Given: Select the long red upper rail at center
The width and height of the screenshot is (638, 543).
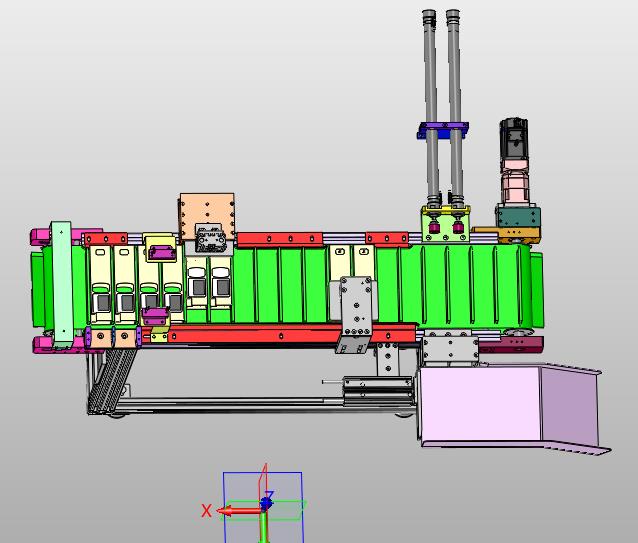Looking at the screenshot, I should 280,239.
